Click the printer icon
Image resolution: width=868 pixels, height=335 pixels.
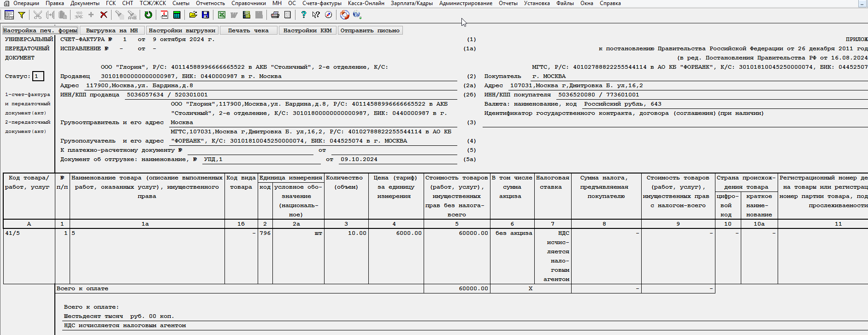pos(275,15)
